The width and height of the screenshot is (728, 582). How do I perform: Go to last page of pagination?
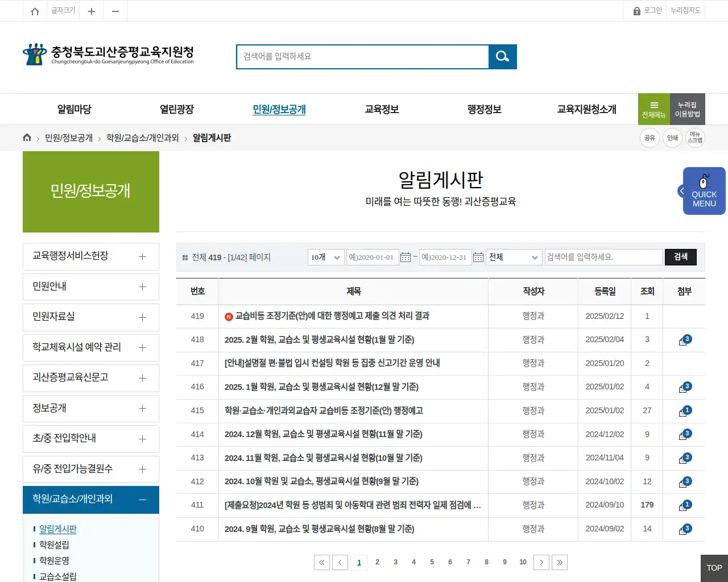tap(560, 562)
